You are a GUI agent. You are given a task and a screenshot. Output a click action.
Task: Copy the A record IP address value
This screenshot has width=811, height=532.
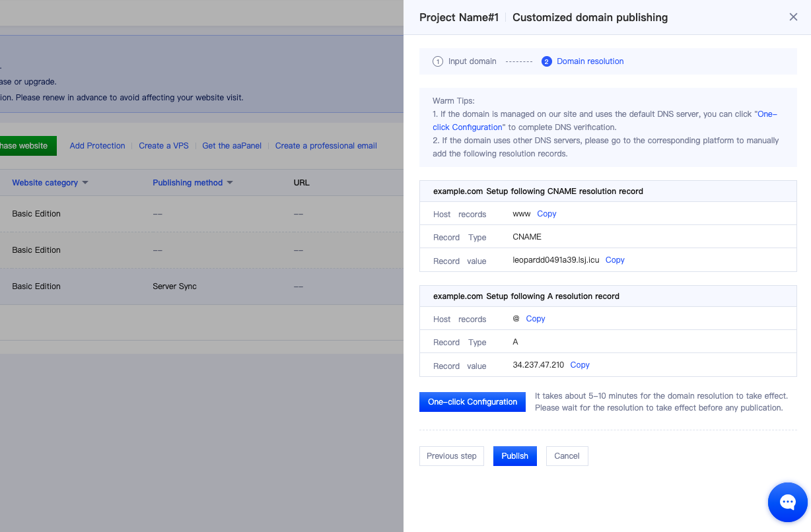pos(579,365)
